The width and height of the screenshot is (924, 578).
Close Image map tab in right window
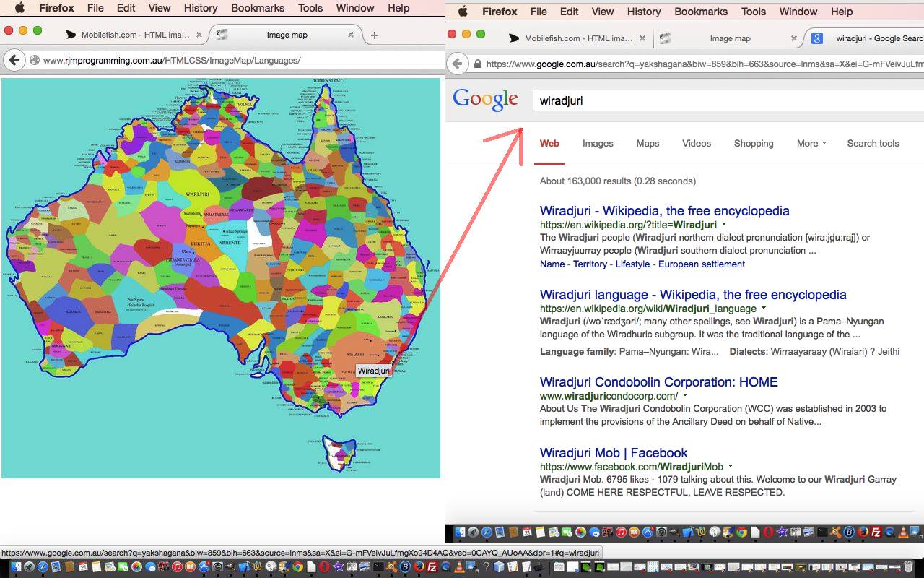794,38
